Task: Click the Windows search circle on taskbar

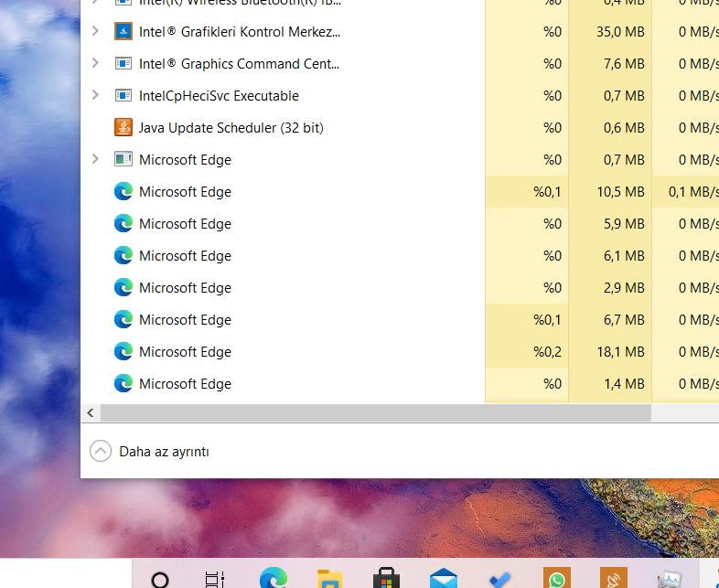Action: coord(160,579)
